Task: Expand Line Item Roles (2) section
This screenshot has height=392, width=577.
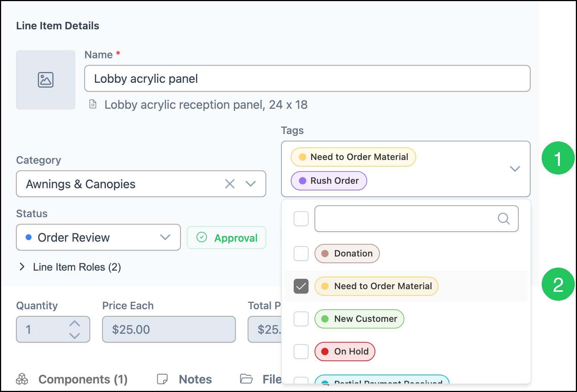Action: (69, 267)
